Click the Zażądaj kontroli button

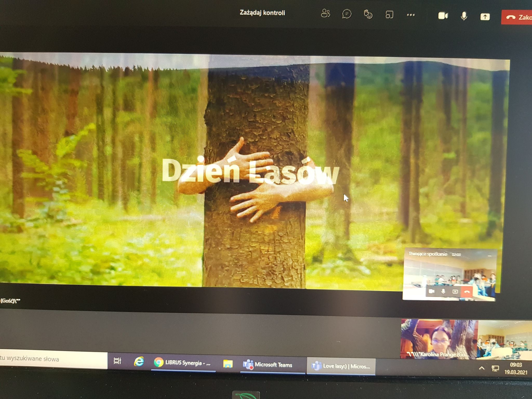(x=262, y=13)
